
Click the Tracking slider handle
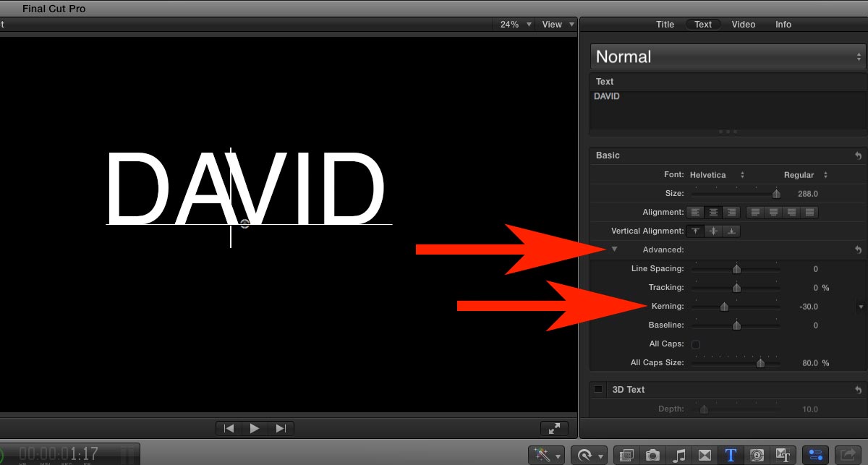click(736, 288)
